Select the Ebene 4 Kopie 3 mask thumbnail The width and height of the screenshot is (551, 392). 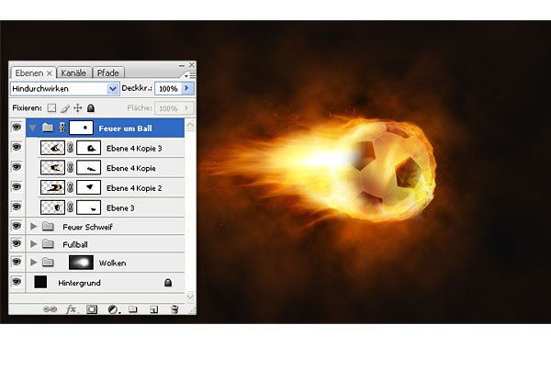point(89,148)
